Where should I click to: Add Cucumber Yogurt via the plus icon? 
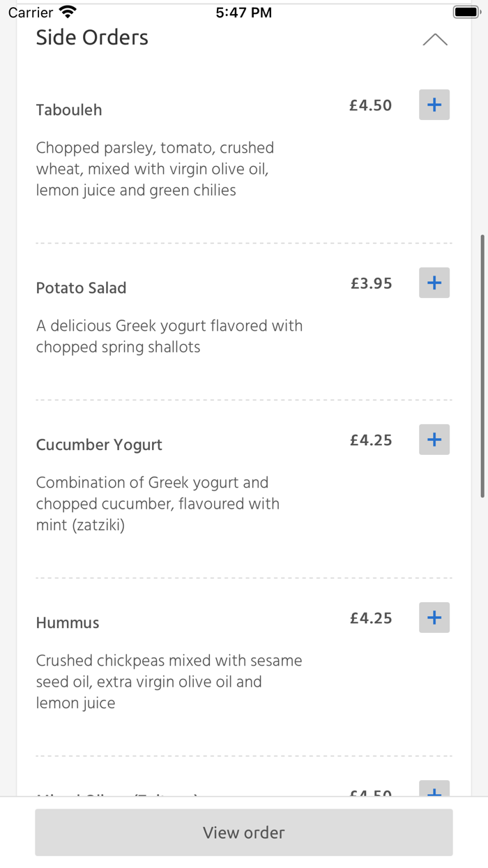click(x=434, y=440)
